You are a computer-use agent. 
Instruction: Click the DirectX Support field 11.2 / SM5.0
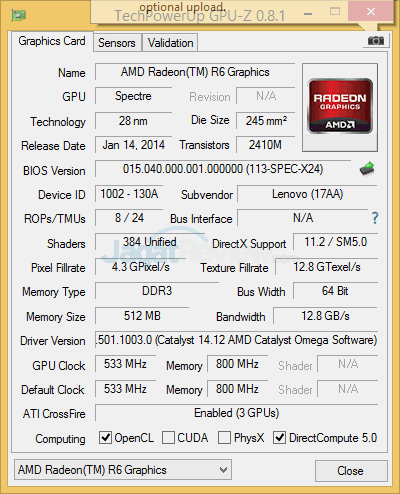[335, 242]
